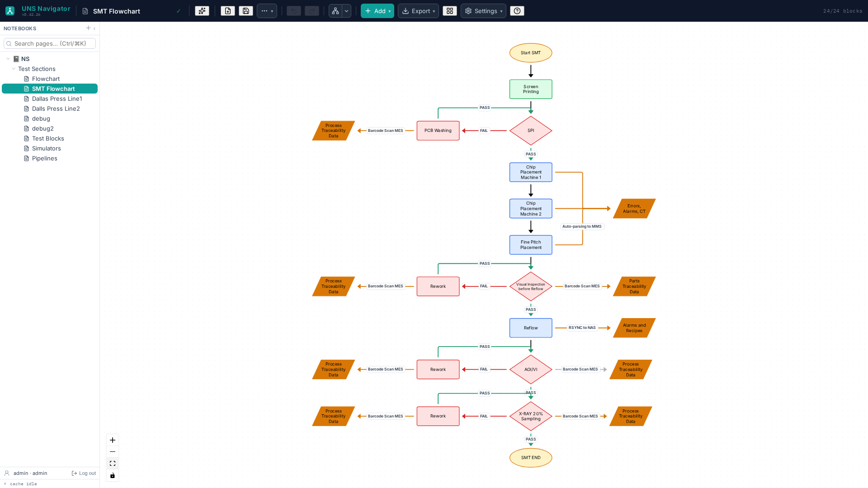Click the admin user icon
This screenshot has height=488, width=868.
pyautogui.click(x=7, y=473)
